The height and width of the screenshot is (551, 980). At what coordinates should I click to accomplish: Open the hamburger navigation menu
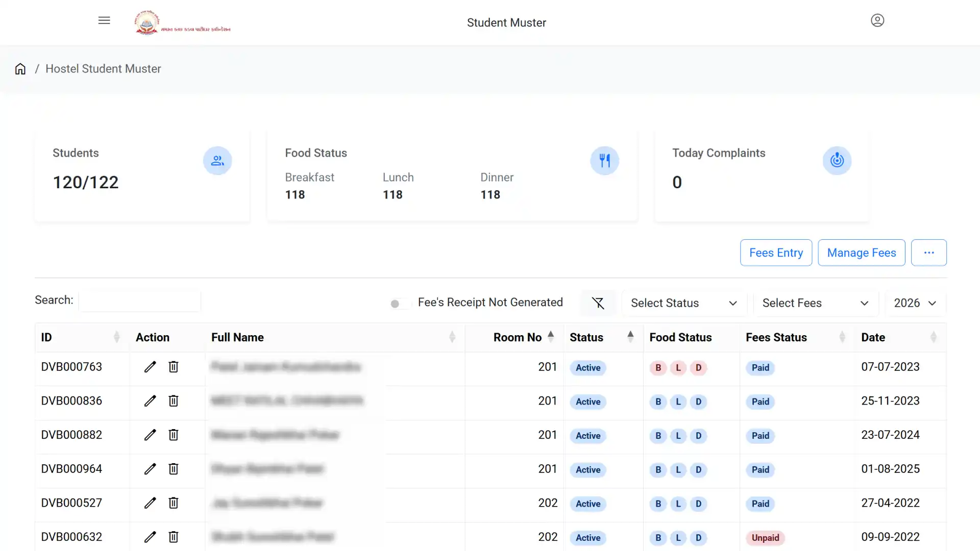point(104,20)
